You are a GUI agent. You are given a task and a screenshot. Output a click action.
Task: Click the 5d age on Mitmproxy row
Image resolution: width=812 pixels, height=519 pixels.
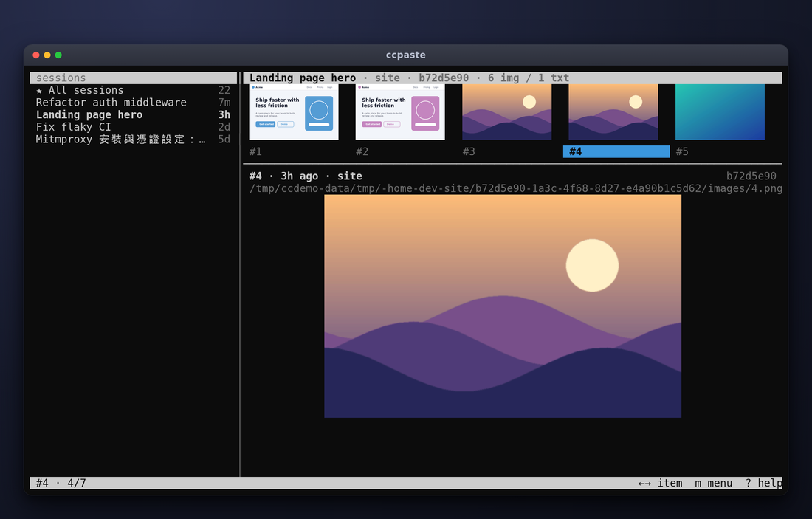[224, 140]
